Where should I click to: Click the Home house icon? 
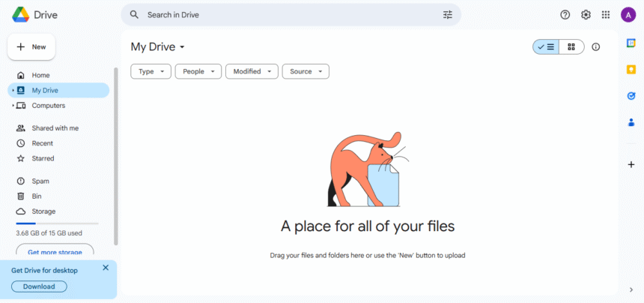(x=20, y=75)
